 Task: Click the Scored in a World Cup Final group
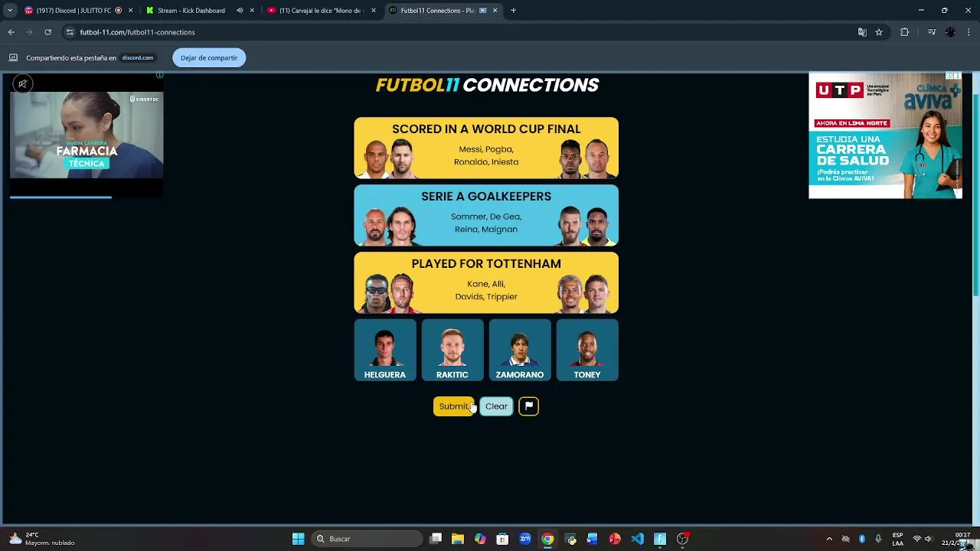486,148
